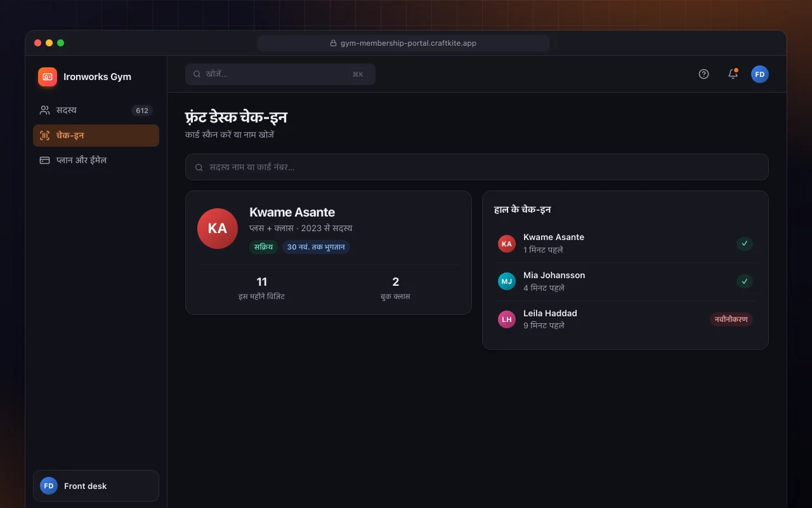Click the 4 मिनट पहले timestamp
This screenshot has width=812, height=508.
(x=544, y=288)
